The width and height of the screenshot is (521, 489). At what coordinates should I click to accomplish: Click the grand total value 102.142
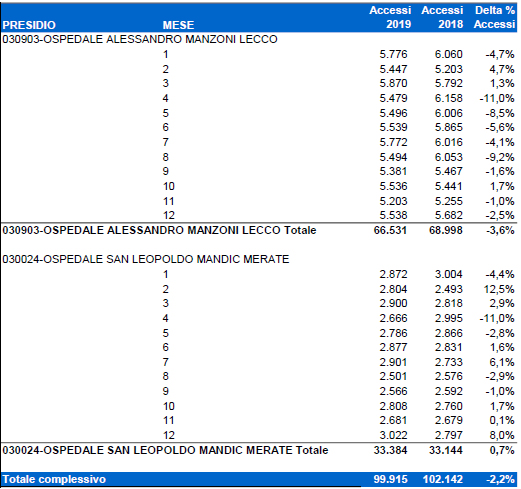[443, 479]
